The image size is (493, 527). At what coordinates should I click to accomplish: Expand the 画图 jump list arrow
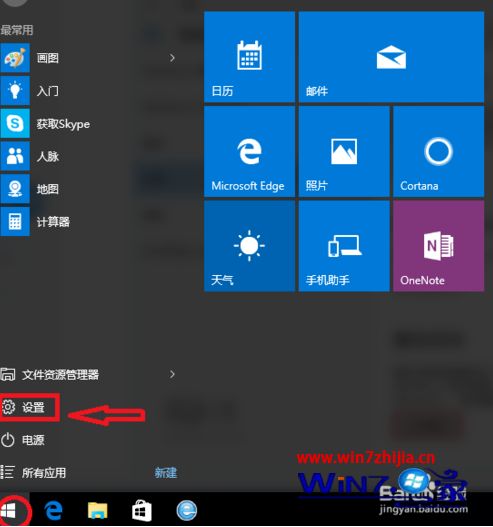click(x=172, y=58)
